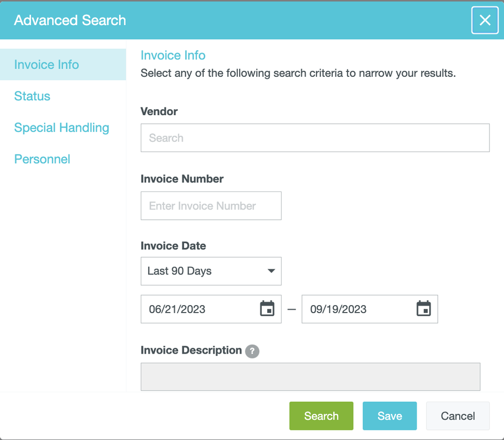Image resolution: width=504 pixels, height=440 pixels.
Task: Click the Invoice Description text box
Action: 310,377
